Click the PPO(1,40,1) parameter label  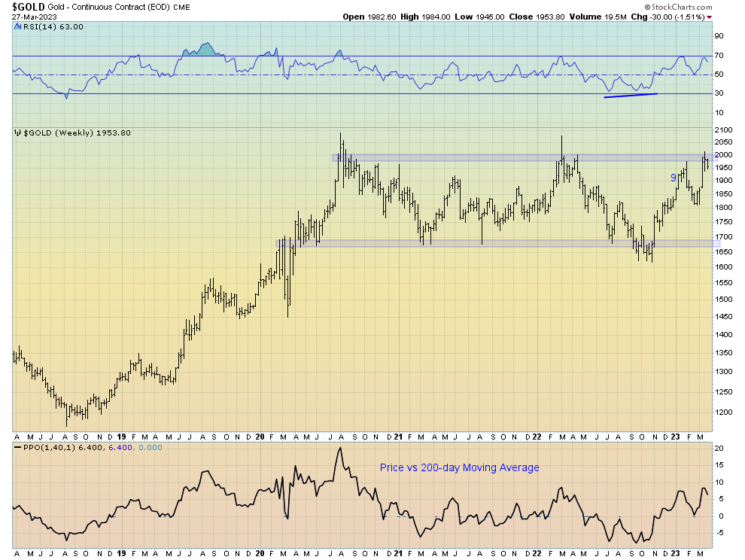[x=50, y=447]
